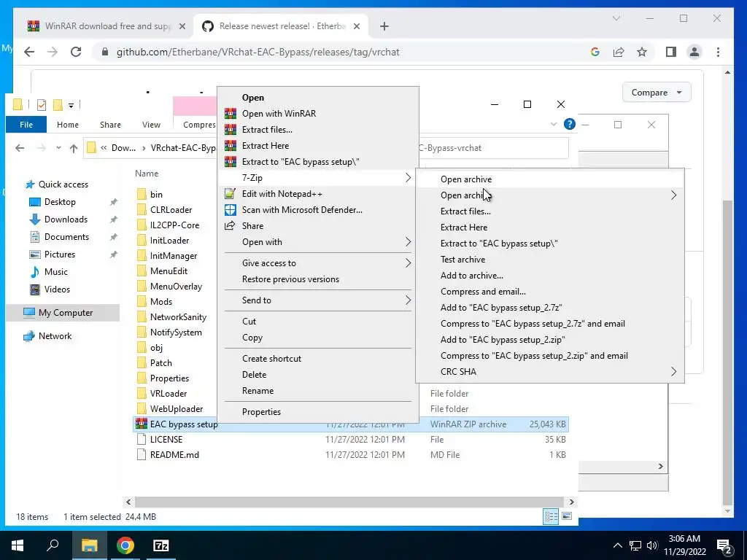Open the taskbar search icon
This screenshot has width=747, height=560.
[x=53, y=545]
